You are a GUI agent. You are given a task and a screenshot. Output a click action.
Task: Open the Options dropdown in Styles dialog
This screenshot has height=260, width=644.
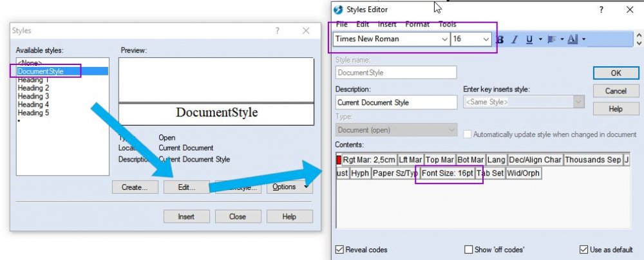point(290,187)
